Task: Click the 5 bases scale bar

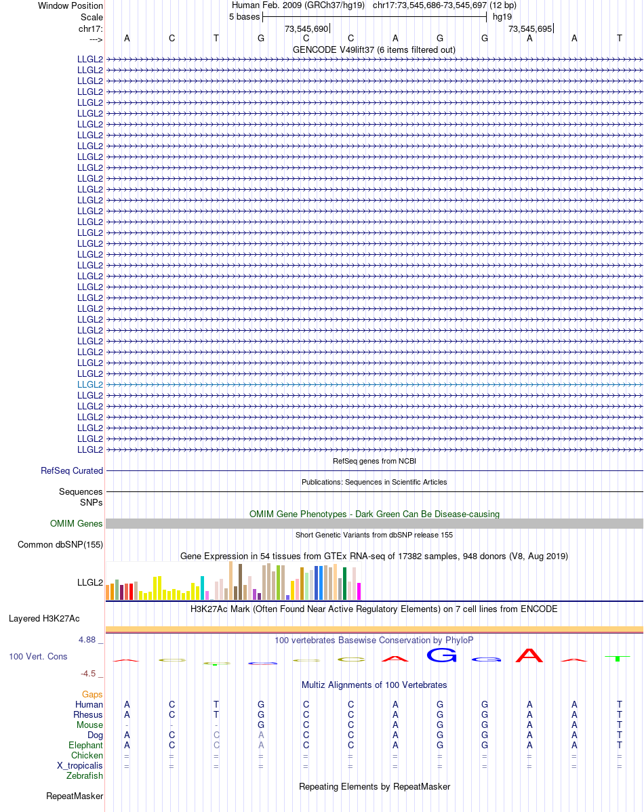Action: click(375, 17)
